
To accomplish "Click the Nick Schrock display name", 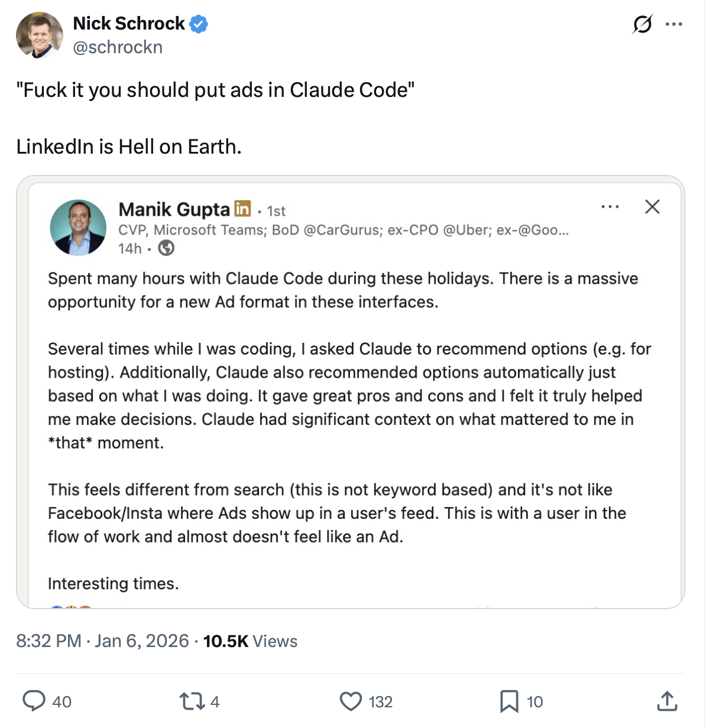I will click(129, 24).
